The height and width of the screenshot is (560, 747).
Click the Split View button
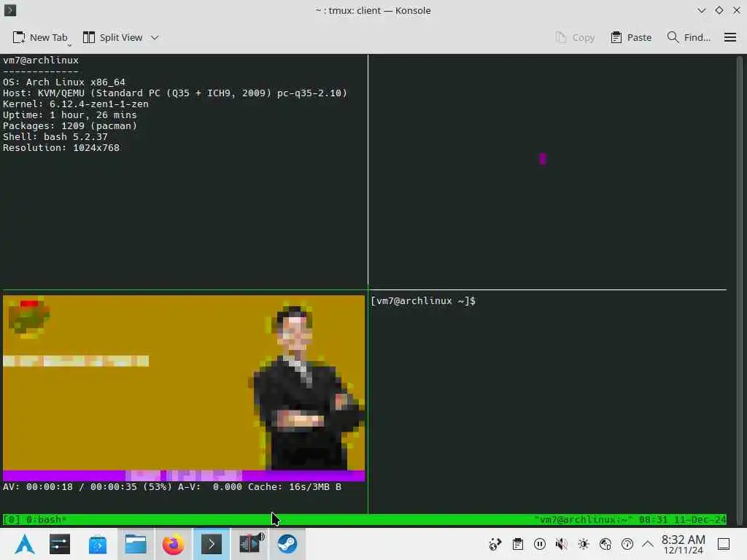[112, 37]
